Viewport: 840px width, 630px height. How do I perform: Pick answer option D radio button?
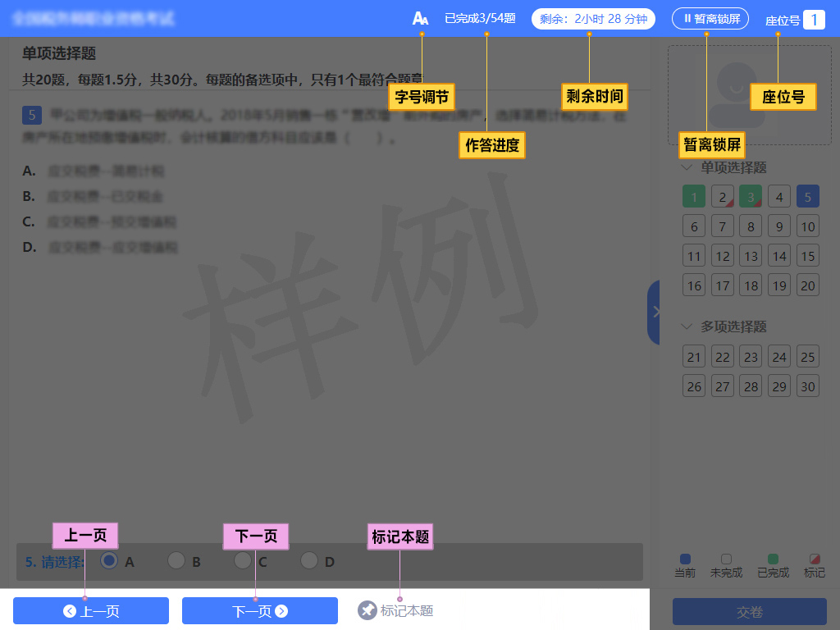point(308,561)
